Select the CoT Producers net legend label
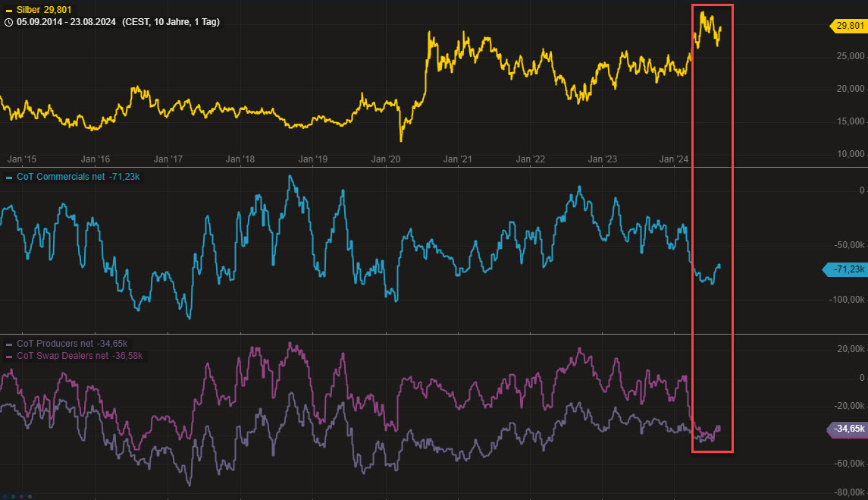The image size is (868, 500). [x=72, y=344]
